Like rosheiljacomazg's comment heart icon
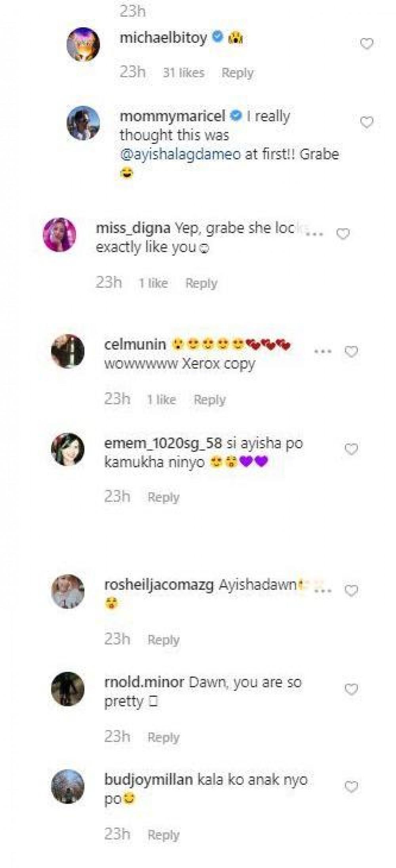The width and height of the screenshot is (396, 868). (x=351, y=591)
